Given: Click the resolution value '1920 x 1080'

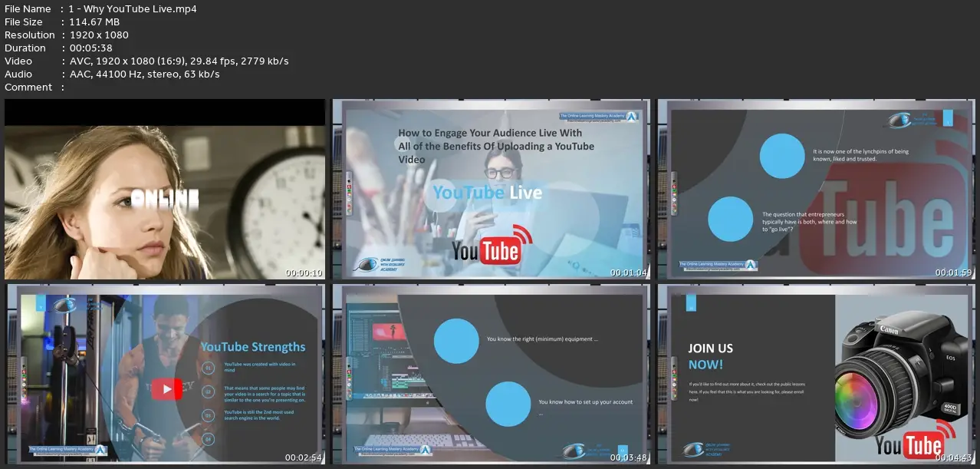Looking at the screenshot, I should (x=99, y=35).
